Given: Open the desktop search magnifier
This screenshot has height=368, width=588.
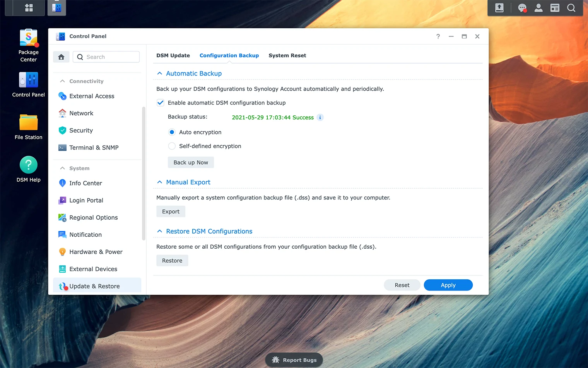Looking at the screenshot, I should (x=571, y=8).
